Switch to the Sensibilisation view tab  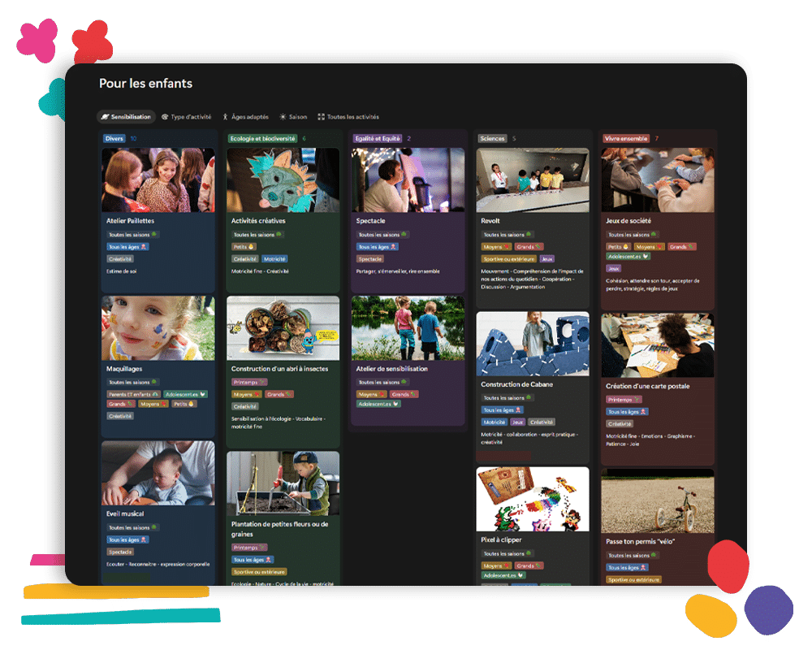pos(126,117)
